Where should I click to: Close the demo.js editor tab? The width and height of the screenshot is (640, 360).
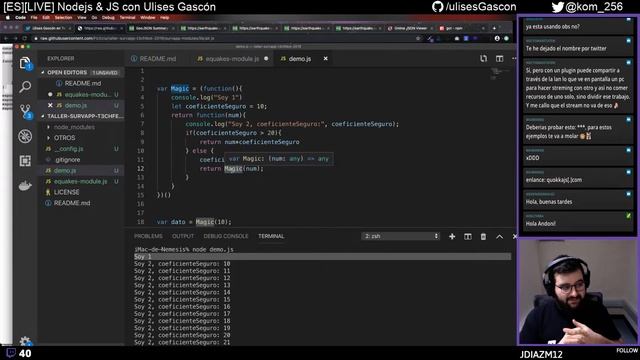pos(325,59)
